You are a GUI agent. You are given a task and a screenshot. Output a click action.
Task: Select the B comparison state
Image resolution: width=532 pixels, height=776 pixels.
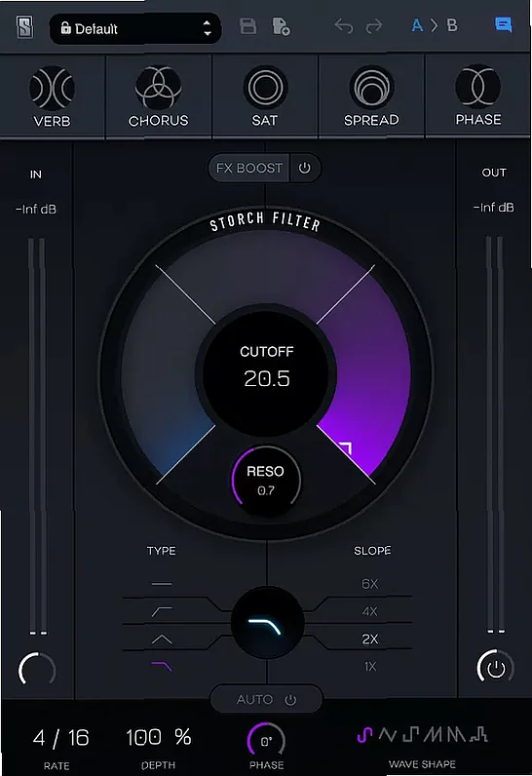[452, 25]
